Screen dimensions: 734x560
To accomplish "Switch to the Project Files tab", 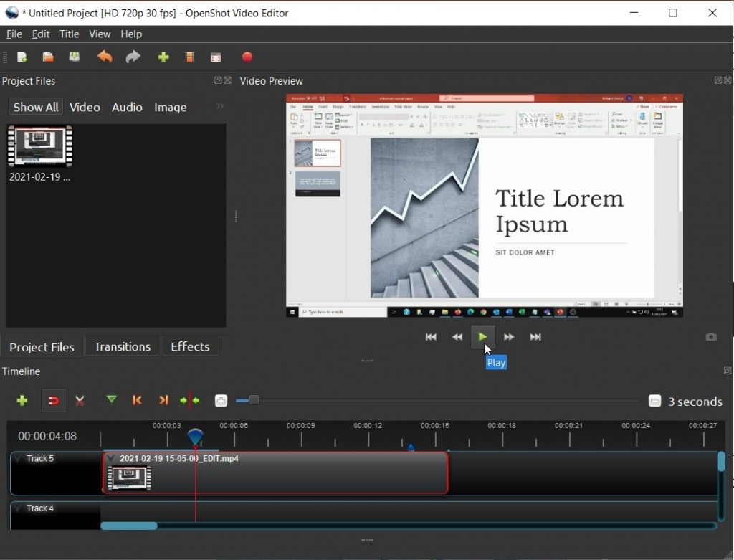I will click(42, 347).
